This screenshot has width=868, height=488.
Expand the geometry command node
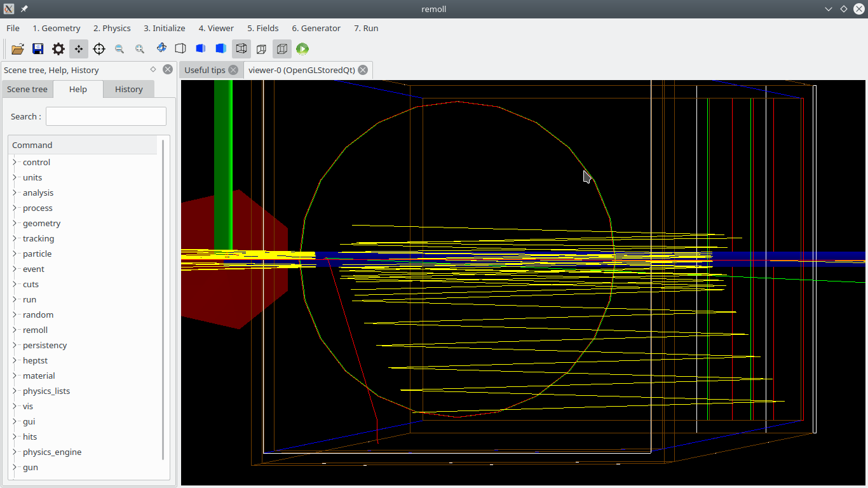tap(15, 223)
